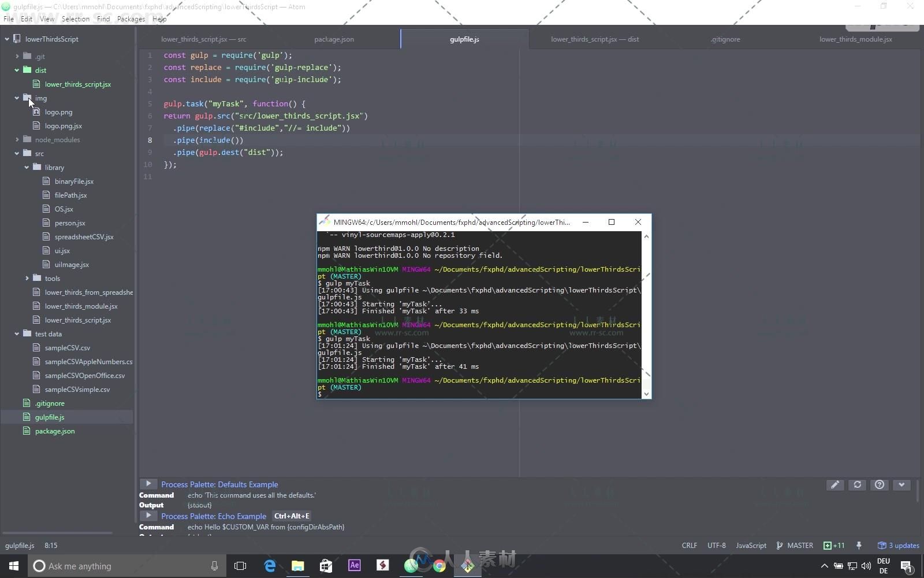Open binaryFile.jsx in the library folder

[74, 181]
